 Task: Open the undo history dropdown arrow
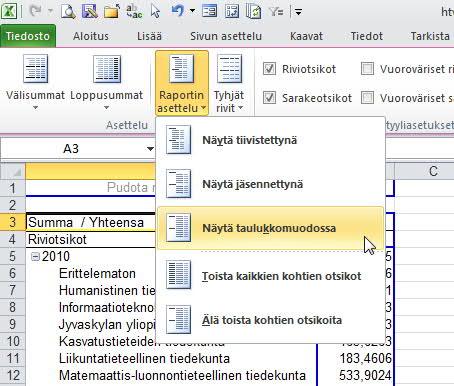coord(192,12)
